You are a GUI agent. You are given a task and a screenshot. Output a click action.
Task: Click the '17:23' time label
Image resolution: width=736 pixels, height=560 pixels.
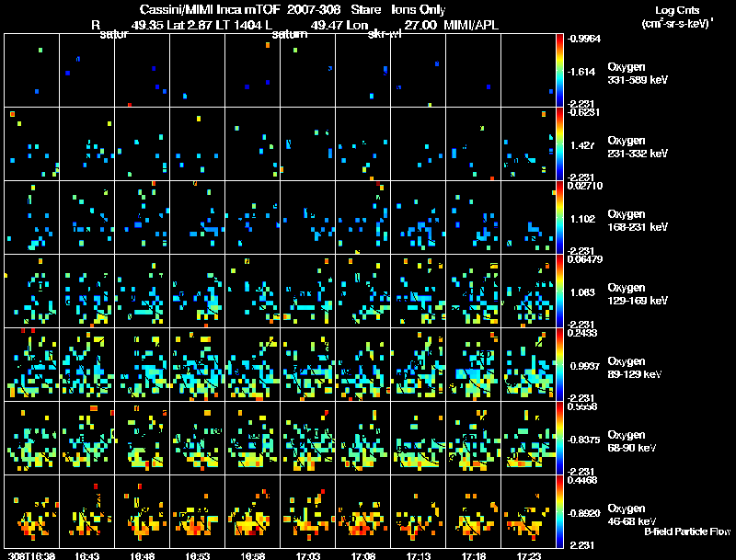click(x=528, y=555)
